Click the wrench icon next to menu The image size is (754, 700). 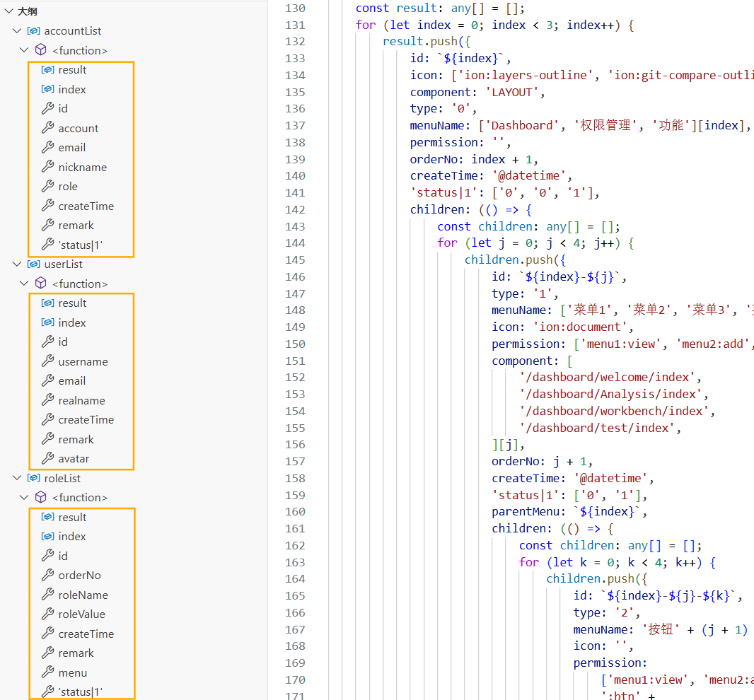(x=47, y=672)
